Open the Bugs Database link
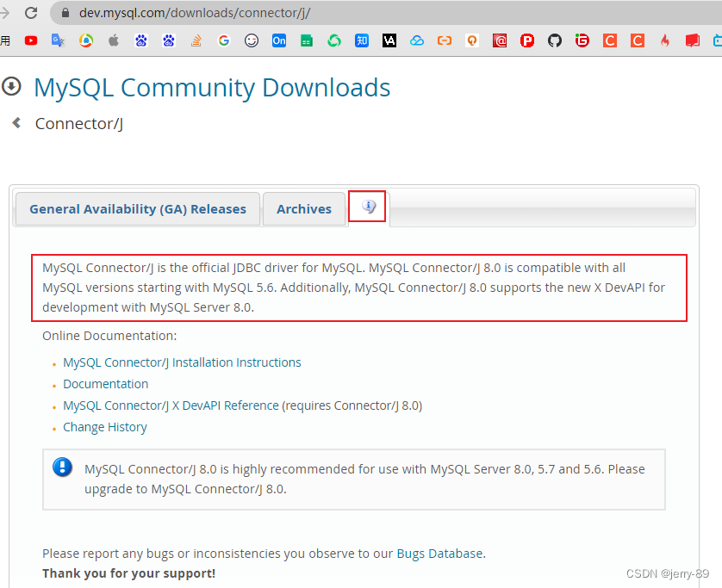This screenshot has width=722, height=588. [x=439, y=554]
